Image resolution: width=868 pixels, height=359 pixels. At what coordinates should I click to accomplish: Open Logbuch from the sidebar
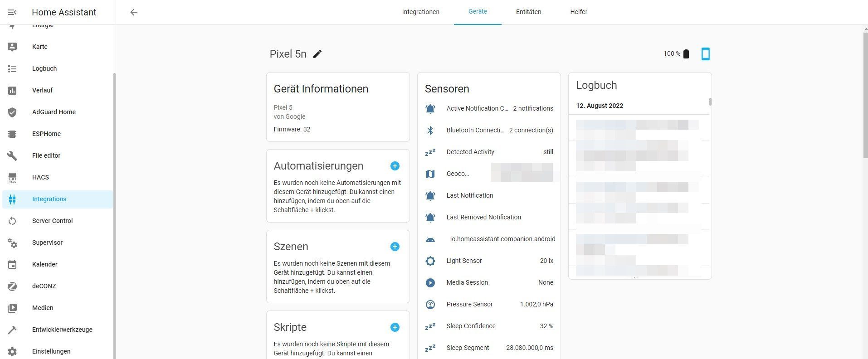point(58,68)
